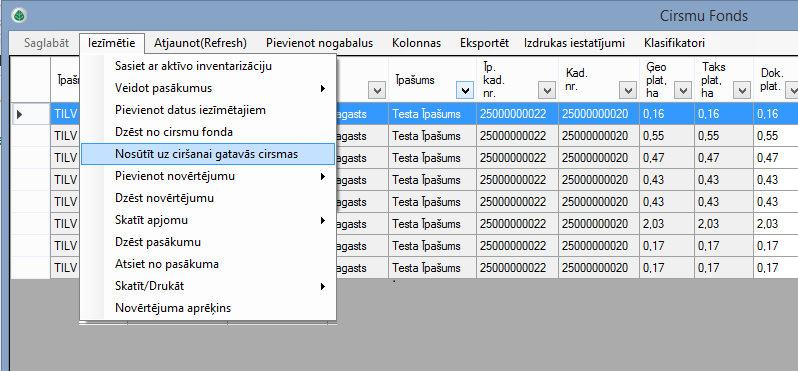This screenshot has height=371, width=798.
Task: Click Taks plat cell with value 0,16
Action: pos(724,114)
